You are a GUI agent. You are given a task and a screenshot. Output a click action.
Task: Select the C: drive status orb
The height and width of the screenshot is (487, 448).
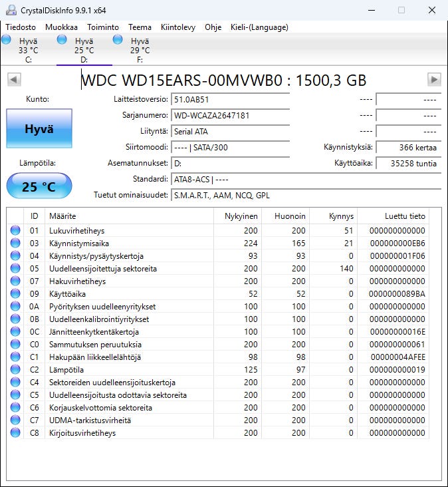pyautogui.click(x=6, y=39)
